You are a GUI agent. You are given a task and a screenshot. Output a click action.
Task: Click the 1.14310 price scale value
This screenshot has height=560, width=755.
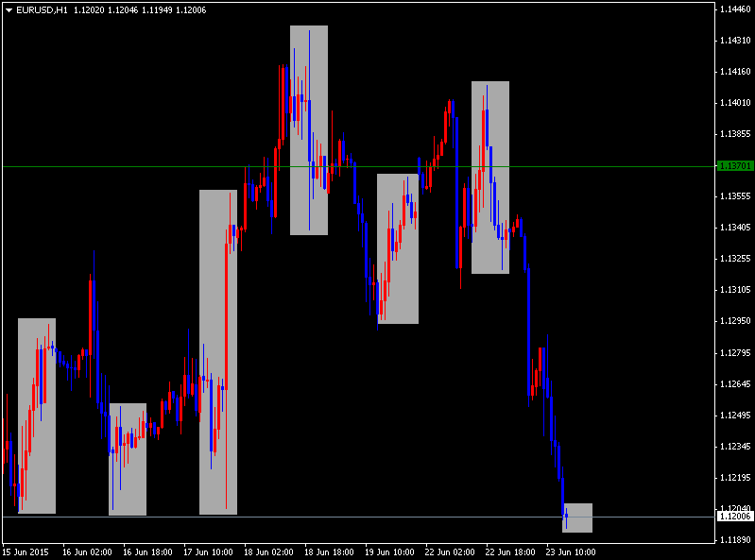tap(735, 41)
